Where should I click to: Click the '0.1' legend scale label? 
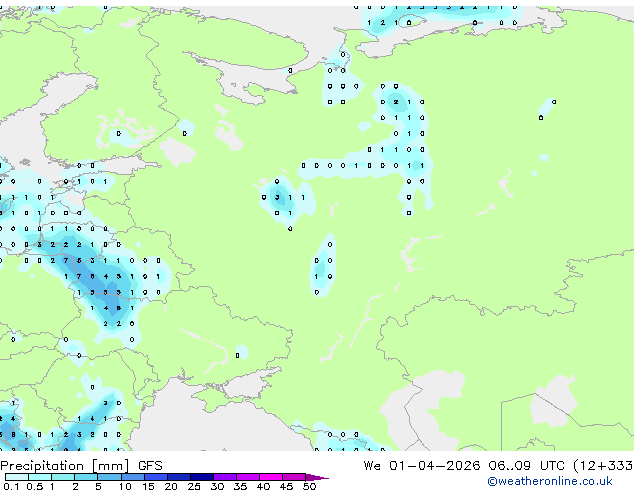[x=11, y=486]
